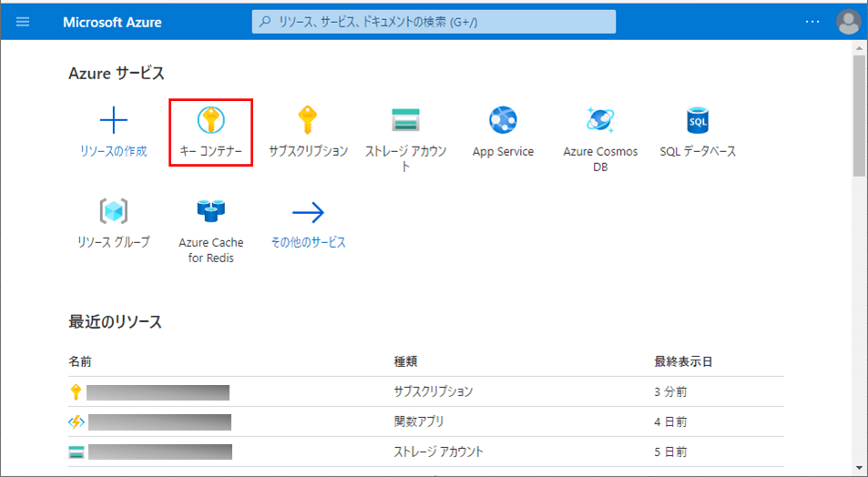Click the 3 分前 cell
The image size is (868, 477).
[x=670, y=391]
